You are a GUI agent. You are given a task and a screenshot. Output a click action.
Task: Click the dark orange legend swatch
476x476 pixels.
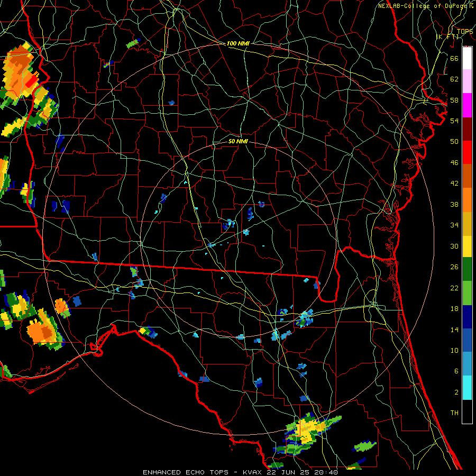click(467, 176)
